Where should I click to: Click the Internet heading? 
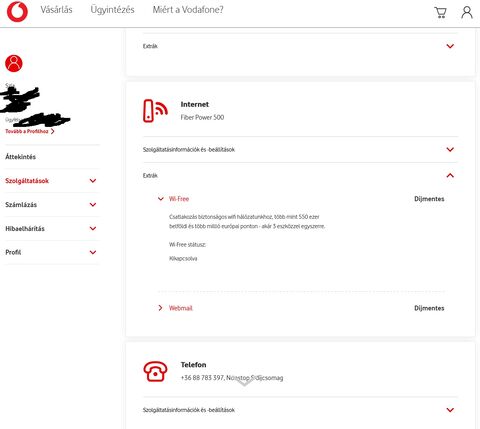(x=195, y=104)
